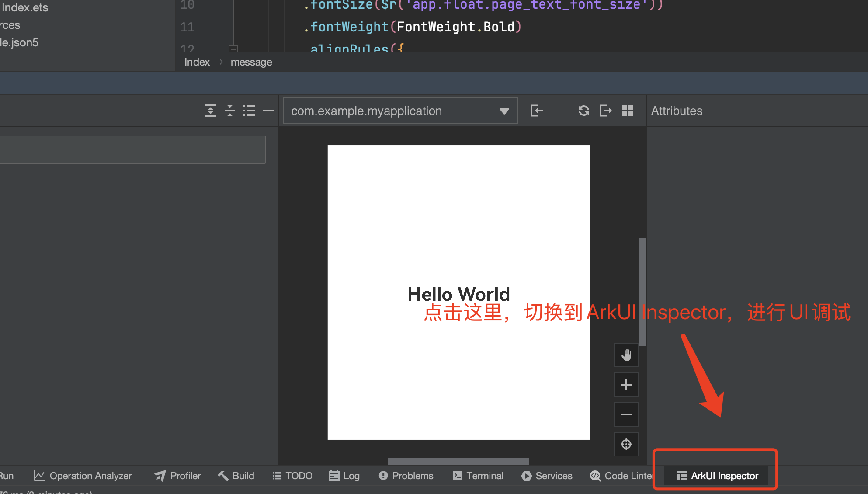Click the message breadcrumb item

(x=251, y=62)
